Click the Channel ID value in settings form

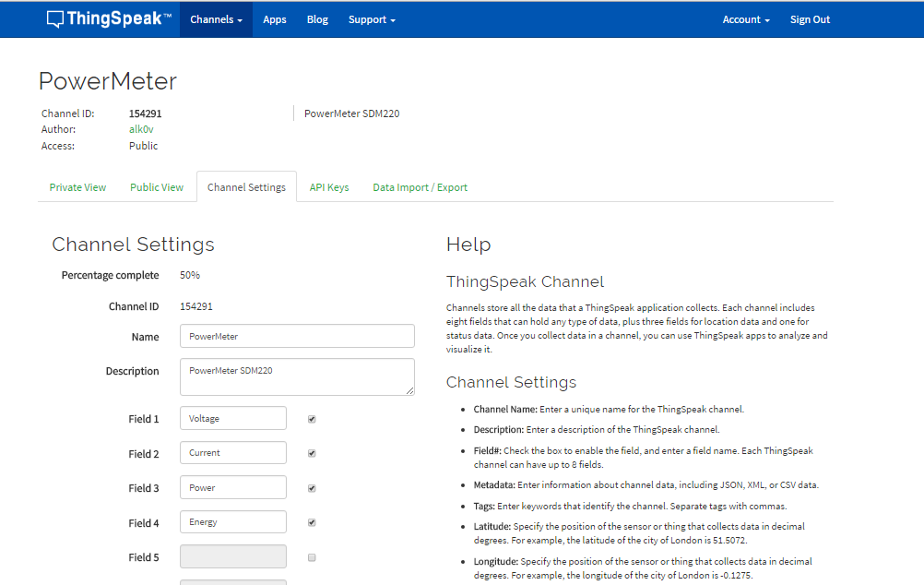pyautogui.click(x=196, y=306)
